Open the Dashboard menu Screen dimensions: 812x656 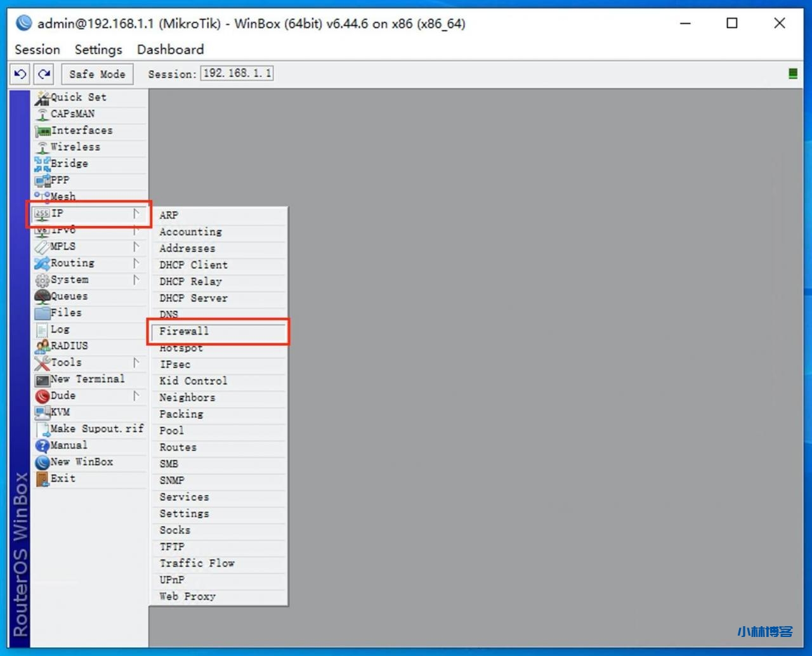click(x=170, y=49)
